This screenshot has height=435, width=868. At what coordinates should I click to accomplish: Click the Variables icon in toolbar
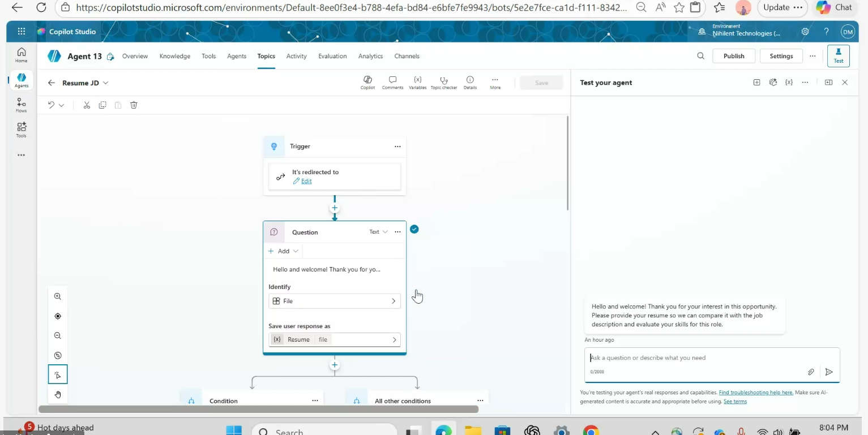coord(417,83)
